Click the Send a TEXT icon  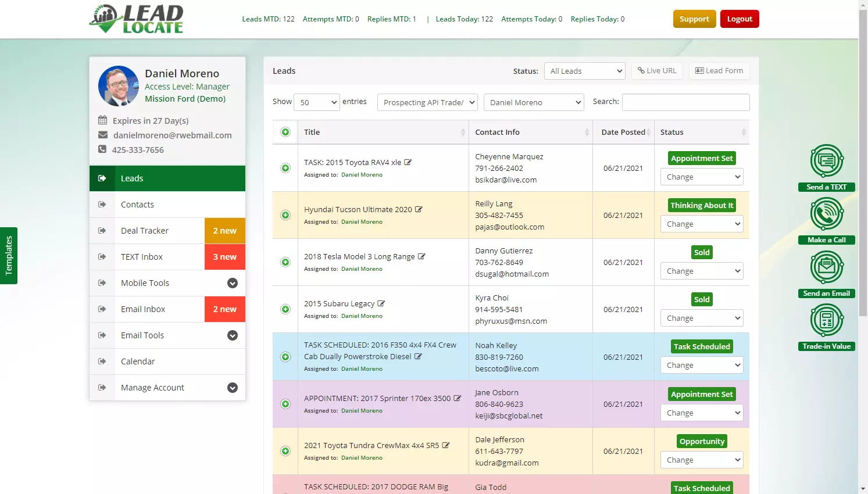[x=827, y=161]
